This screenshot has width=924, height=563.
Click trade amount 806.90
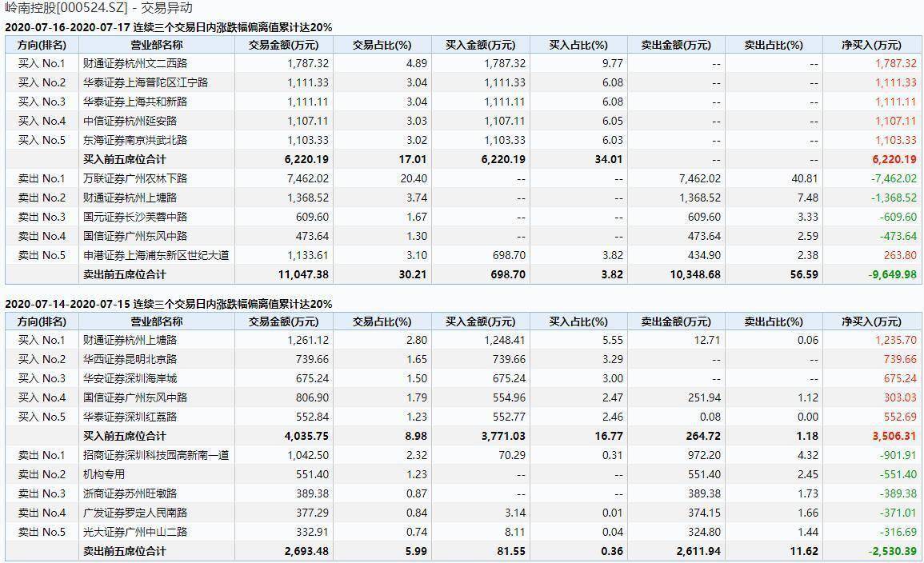pos(312,397)
